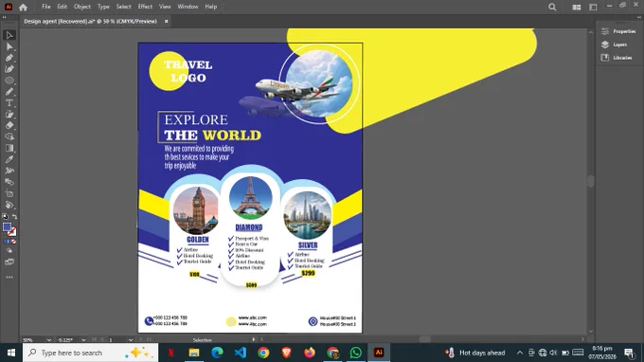
Task: Open the Type menu
Action: point(103,7)
